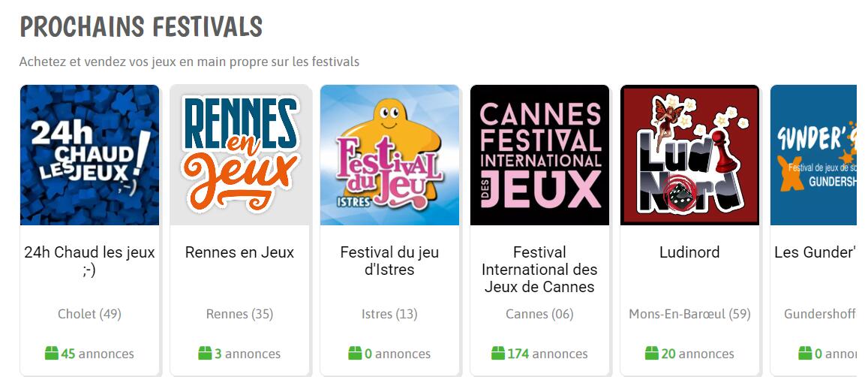Select the Ludinord logo image

click(689, 155)
